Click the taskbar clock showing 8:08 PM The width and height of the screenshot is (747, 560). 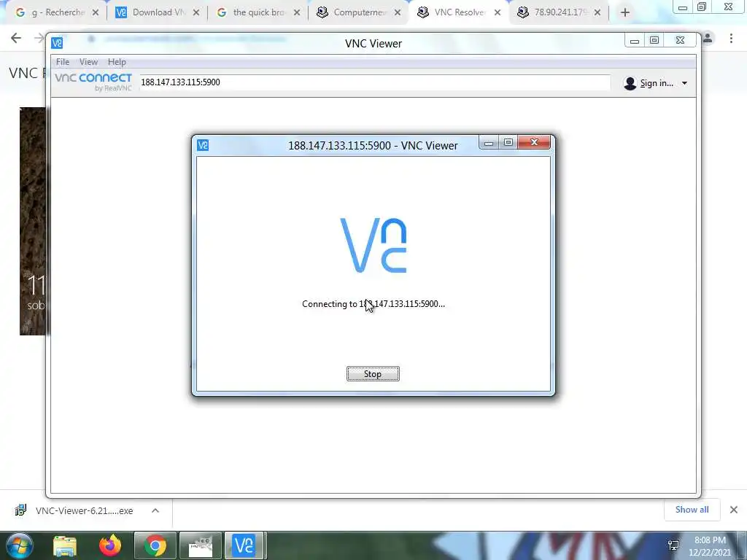pyautogui.click(x=710, y=546)
